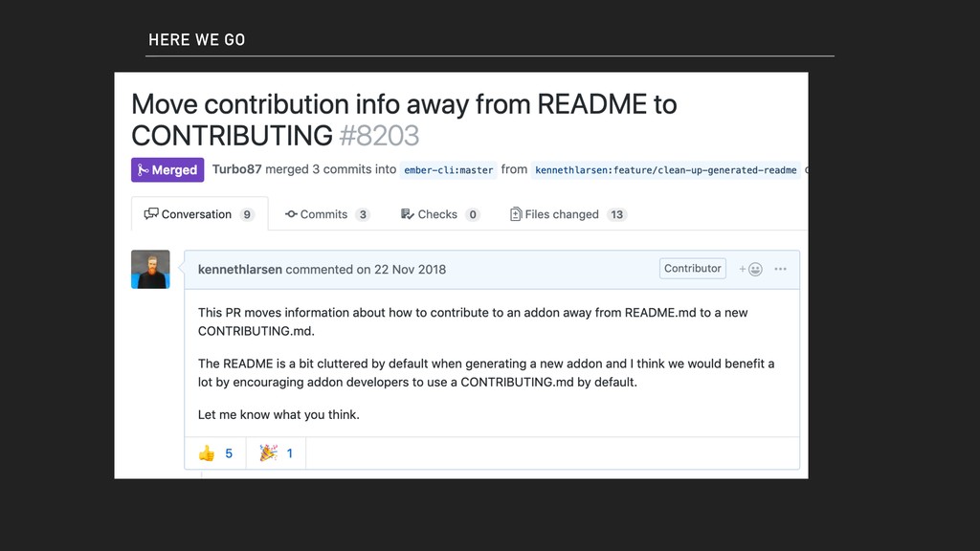The height and width of the screenshot is (551, 980).
Task: Click the comment date 22 Nov 2018
Action: [x=410, y=269]
